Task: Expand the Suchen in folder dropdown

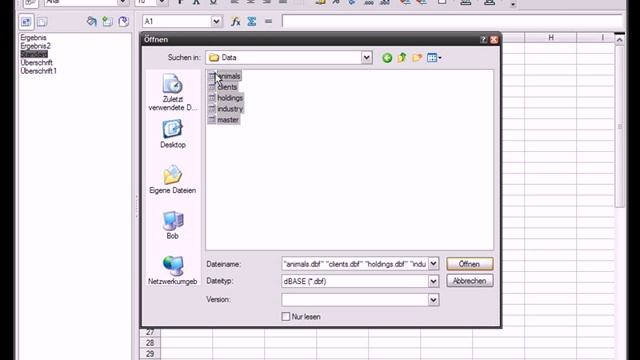Action: [367, 58]
